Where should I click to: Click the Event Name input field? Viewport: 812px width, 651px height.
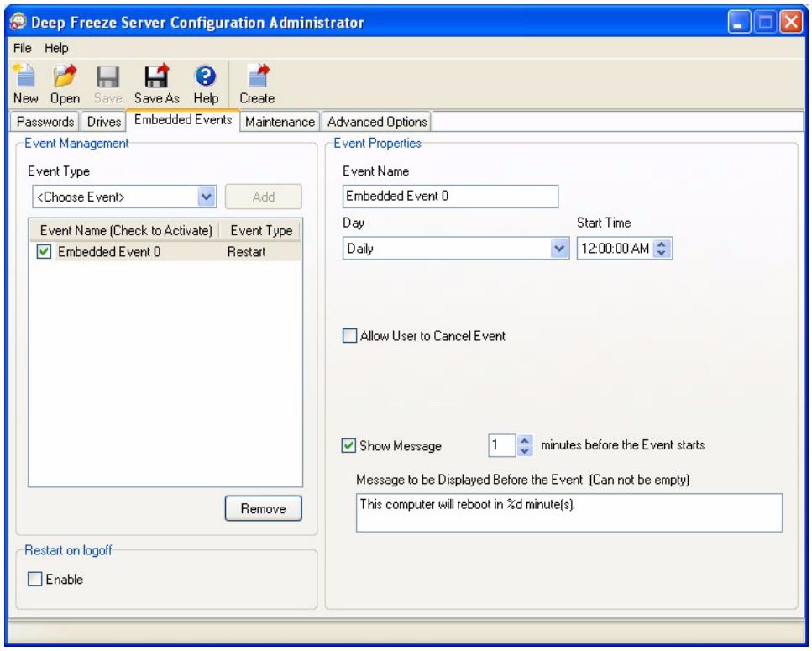[450, 197]
